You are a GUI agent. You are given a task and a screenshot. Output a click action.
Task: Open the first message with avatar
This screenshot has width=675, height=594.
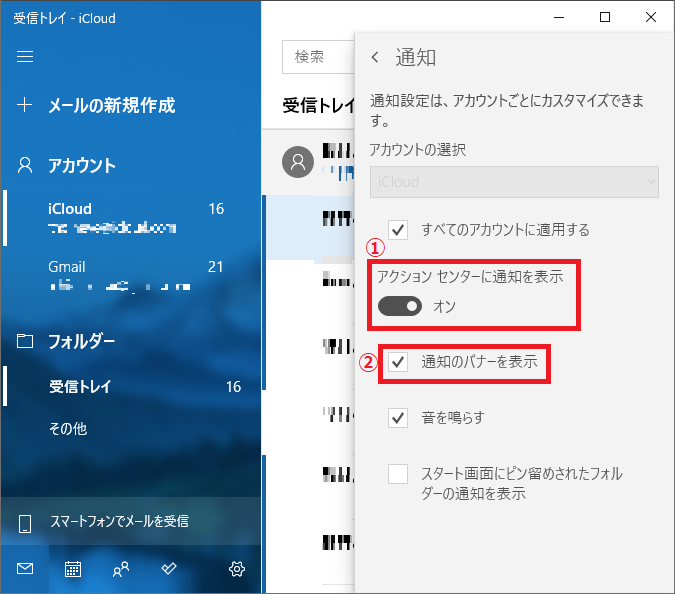[x=308, y=162]
